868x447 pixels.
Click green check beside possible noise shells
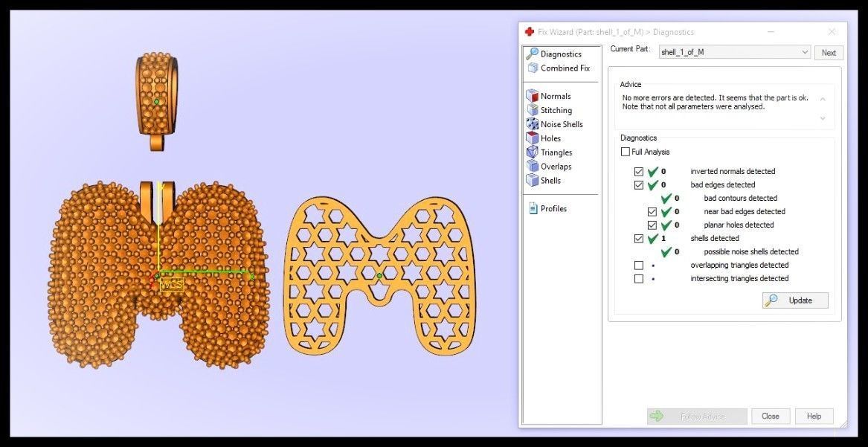(x=666, y=251)
